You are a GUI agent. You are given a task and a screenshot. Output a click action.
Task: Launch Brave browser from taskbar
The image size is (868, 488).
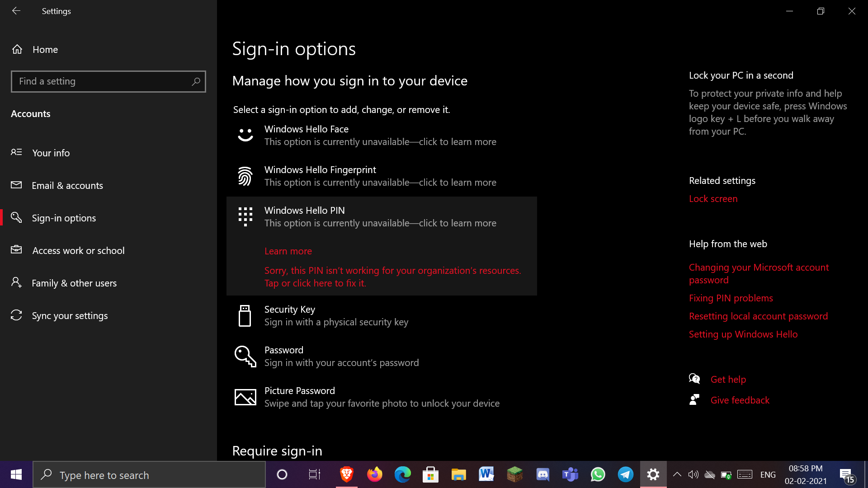click(x=347, y=474)
